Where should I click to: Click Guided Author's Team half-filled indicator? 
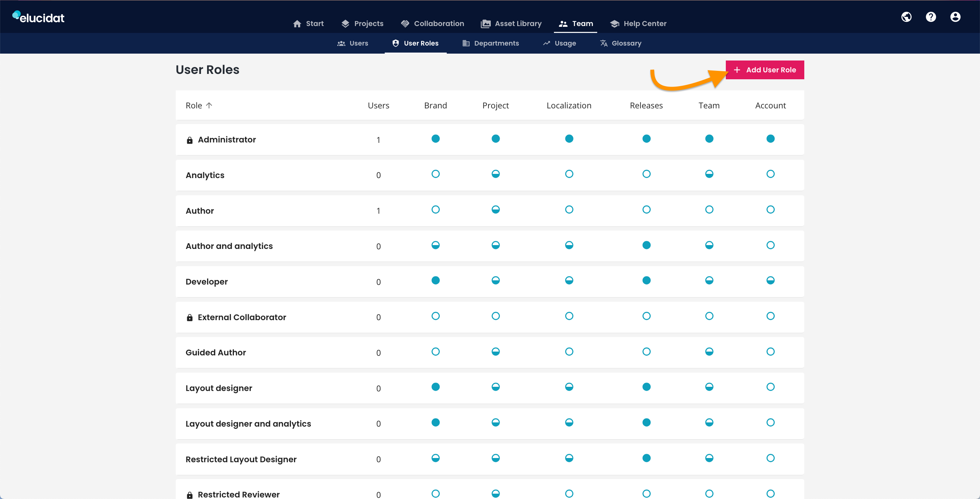(709, 352)
